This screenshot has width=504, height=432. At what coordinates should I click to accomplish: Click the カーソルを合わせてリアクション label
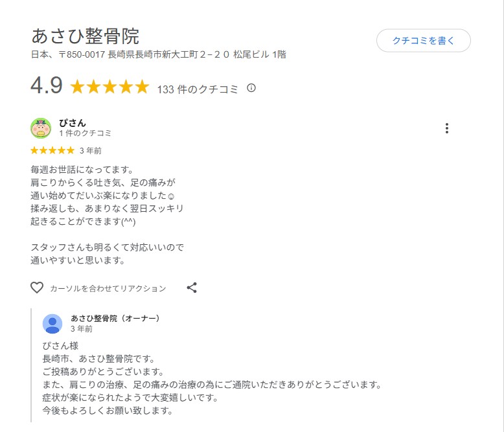[x=108, y=288]
